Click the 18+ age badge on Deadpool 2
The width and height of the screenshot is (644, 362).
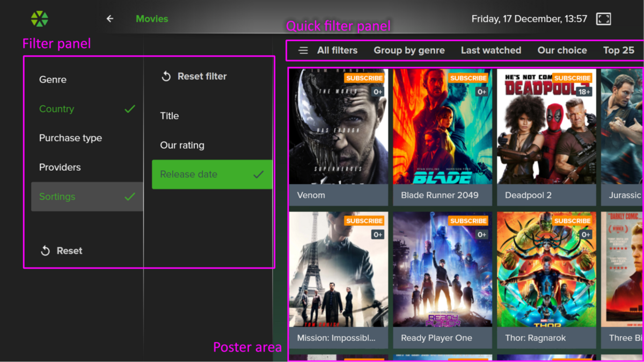584,92
